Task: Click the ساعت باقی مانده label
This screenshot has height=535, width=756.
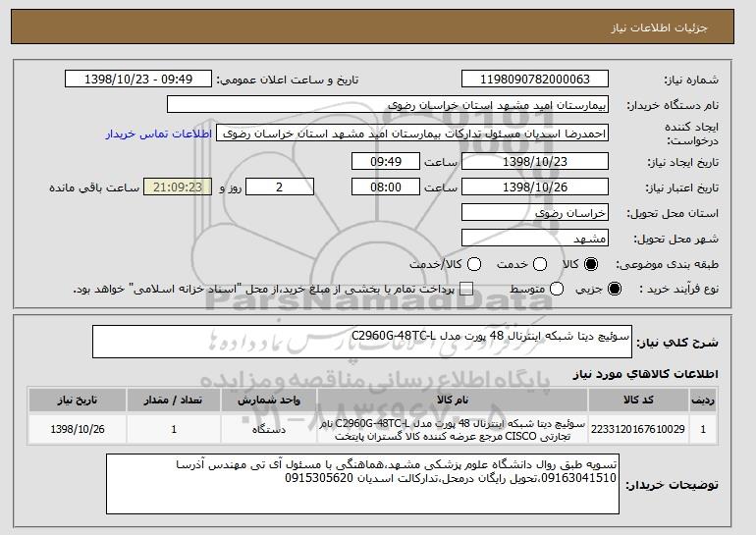Action: tap(94, 187)
